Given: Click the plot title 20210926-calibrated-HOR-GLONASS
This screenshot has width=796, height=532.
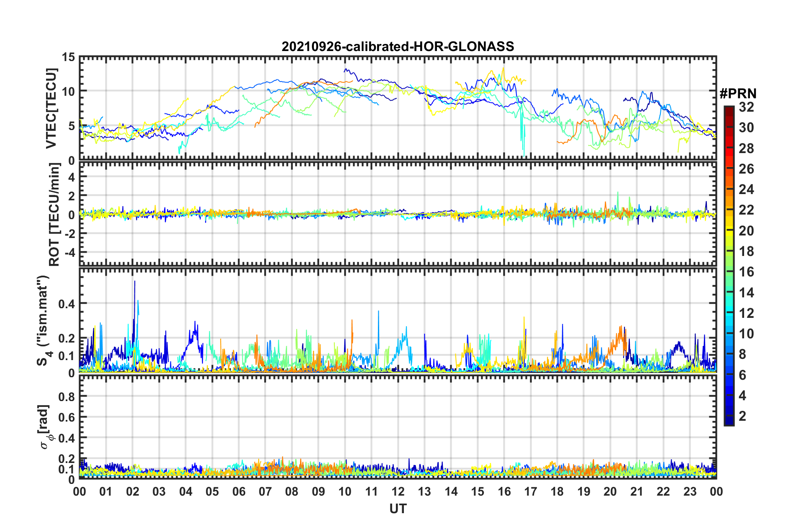Looking at the screenshot, I should [398, 46].
